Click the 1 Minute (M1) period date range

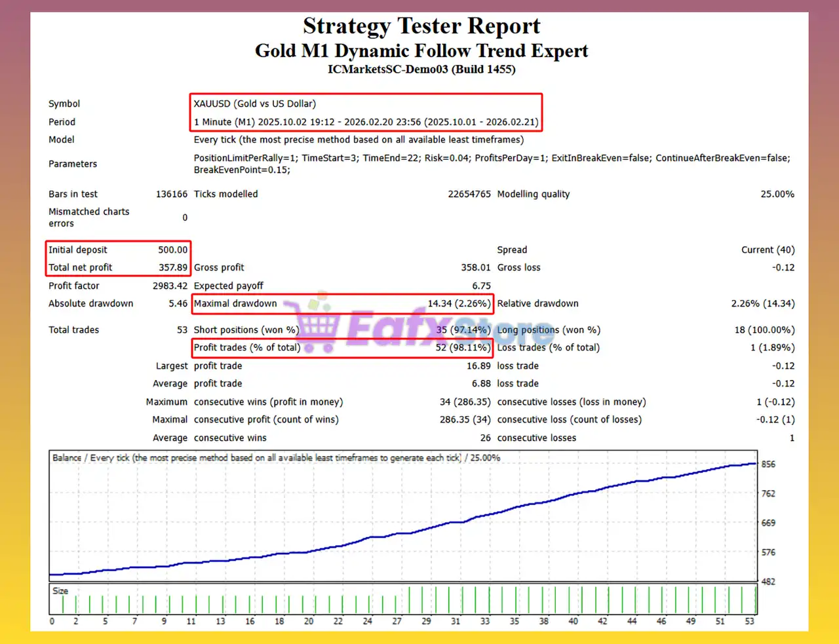point(366,122)
